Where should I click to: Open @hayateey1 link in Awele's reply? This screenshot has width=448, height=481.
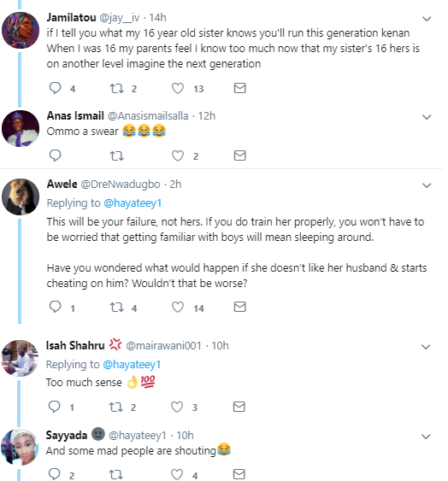click(133, 203)
